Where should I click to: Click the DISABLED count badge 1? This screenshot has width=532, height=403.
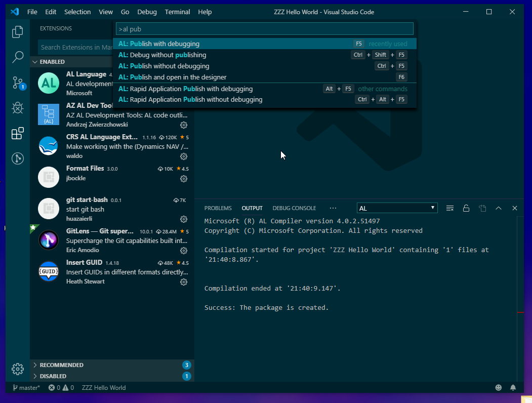click(x=186, y=376)
